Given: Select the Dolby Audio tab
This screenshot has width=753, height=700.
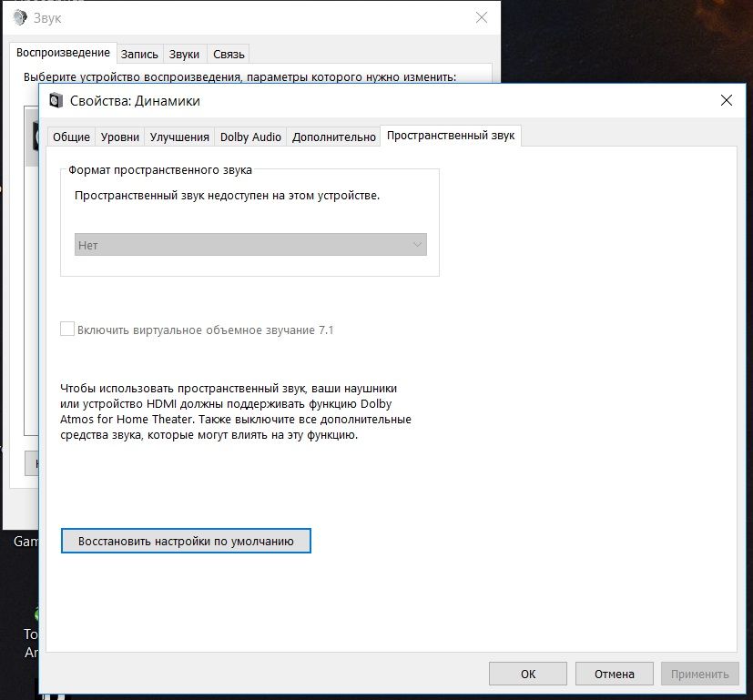Looking at the screenshot, I should pos(249,137).
